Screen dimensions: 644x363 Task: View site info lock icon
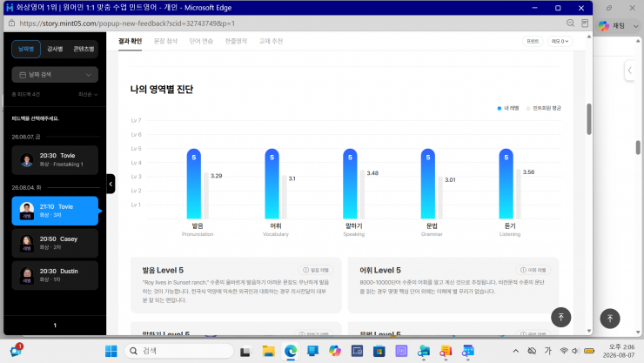point(12,24)
